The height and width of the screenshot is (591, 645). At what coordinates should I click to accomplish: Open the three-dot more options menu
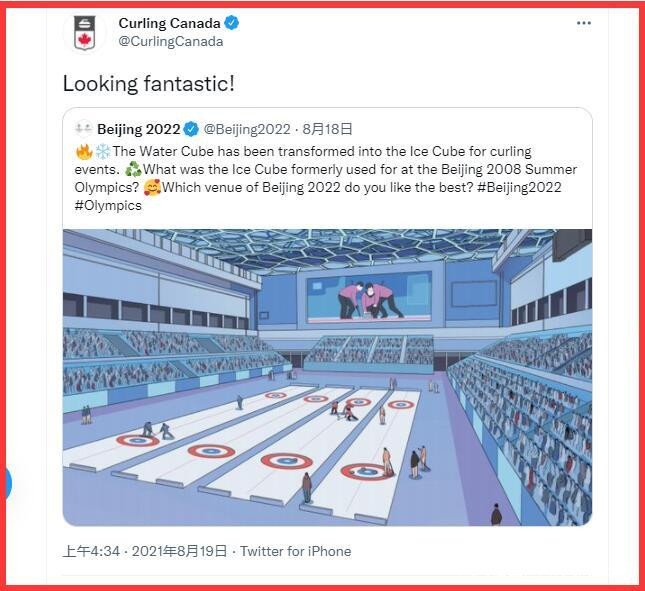(x=584, y=23)
